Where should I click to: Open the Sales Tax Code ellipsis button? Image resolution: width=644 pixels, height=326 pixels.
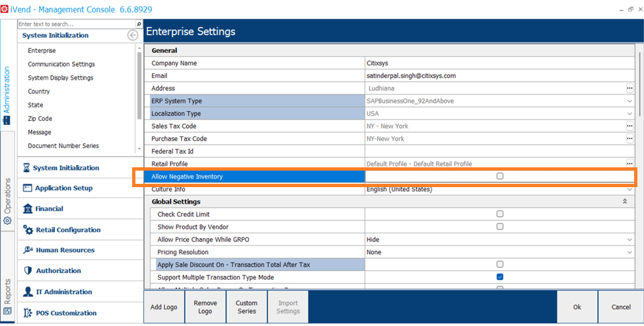click(629, 126)
